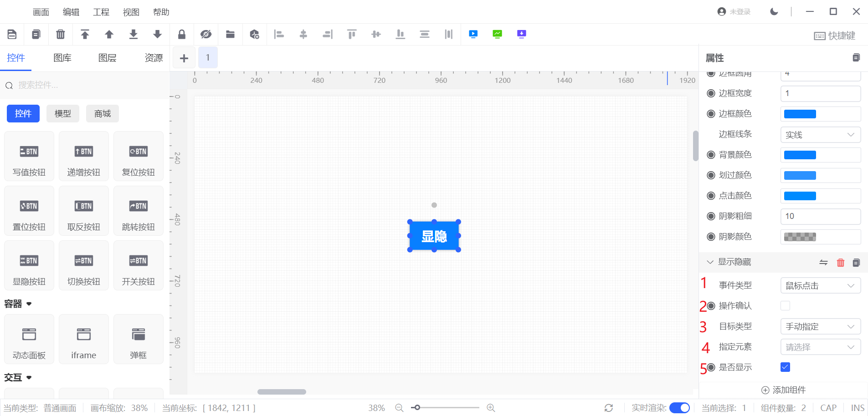
Task: Click the 添加组件 button
Action: 784,390
